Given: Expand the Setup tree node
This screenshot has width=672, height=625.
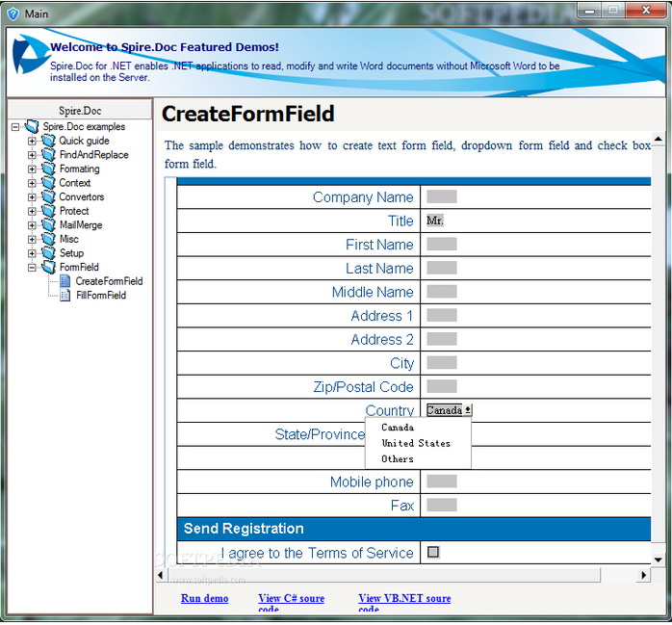Looking at the screenshot, I should [32, 253].
